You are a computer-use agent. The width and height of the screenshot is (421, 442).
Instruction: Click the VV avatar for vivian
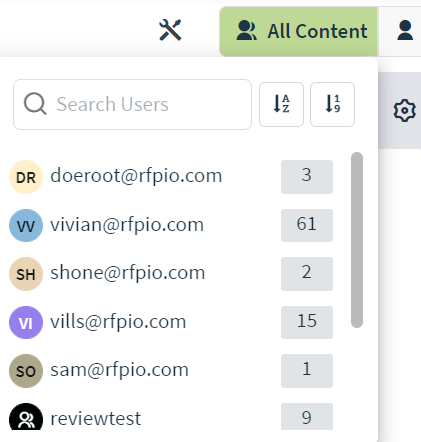pos(26,226)
